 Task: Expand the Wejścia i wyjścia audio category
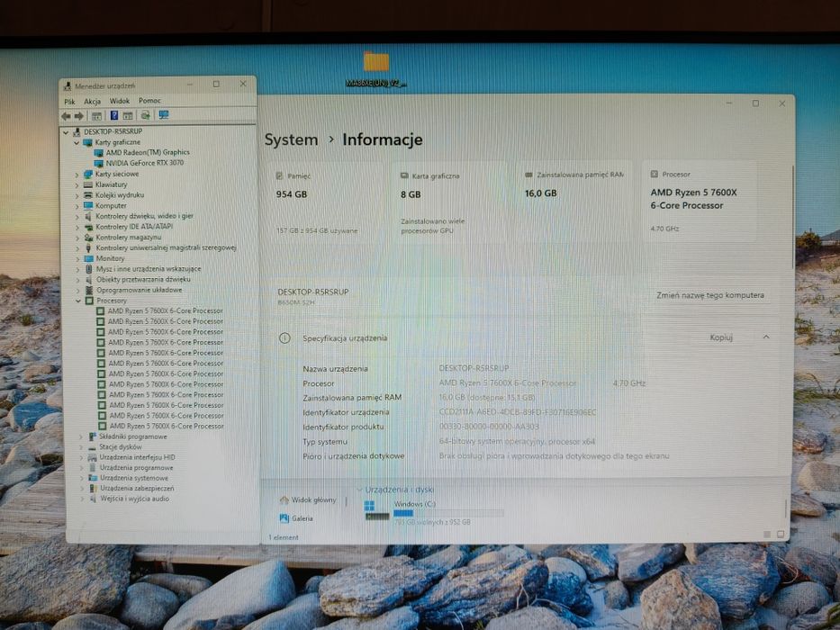(82, 499)
